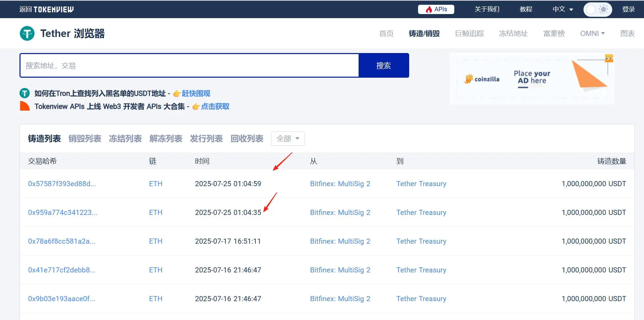Click Bitfinex: MultiSig 2 in 01:04:59 row
The height and width of the screenshot is (320, 644).
pos(340,184)
